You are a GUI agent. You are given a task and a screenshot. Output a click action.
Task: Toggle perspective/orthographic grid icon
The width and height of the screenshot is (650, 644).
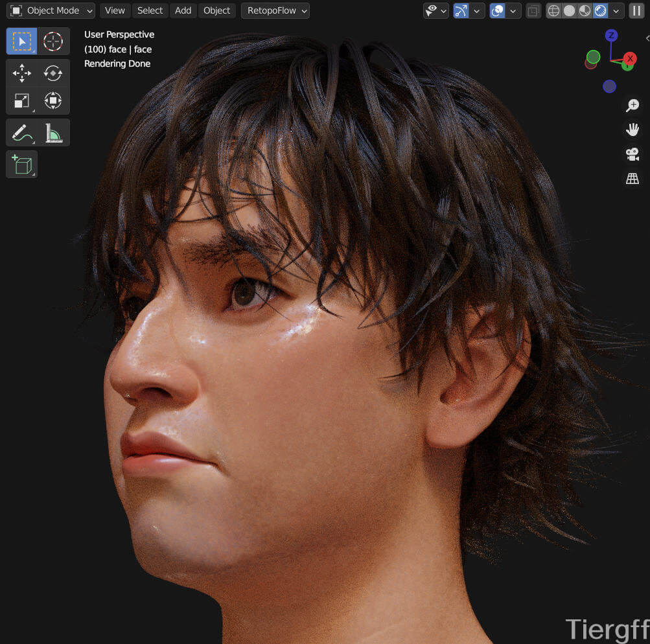(x=633, y=179)
